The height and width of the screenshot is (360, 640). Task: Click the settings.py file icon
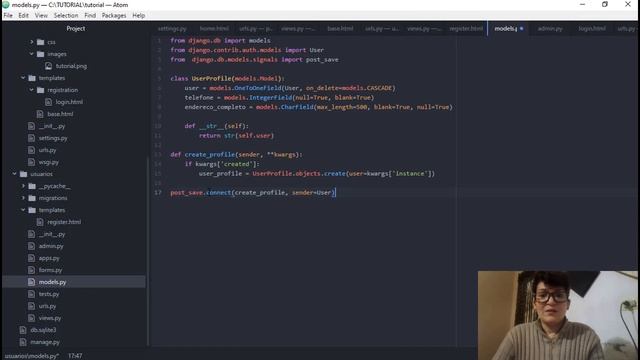[x=31, y=138]
